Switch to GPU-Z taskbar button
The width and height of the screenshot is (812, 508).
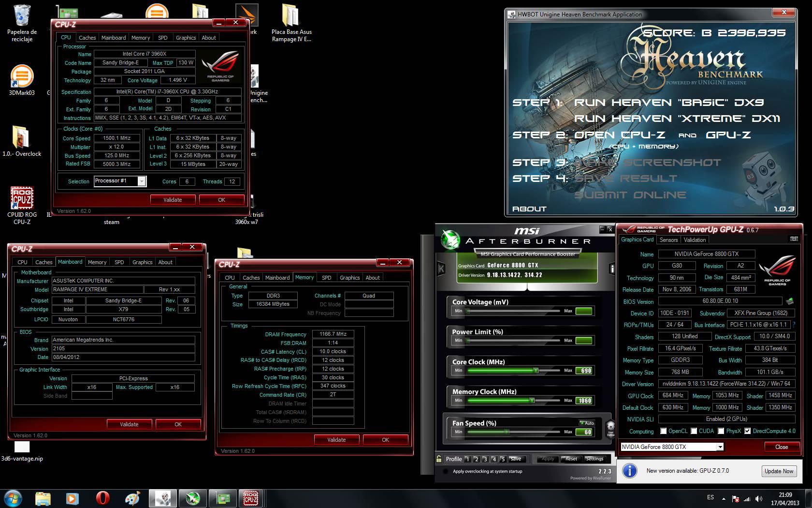[x=222, y=498]
